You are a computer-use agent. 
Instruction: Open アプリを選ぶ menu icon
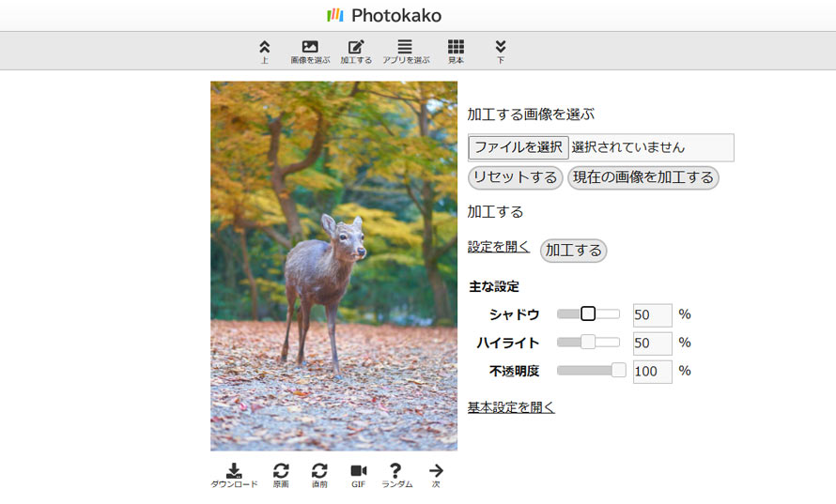pos(405,52)
